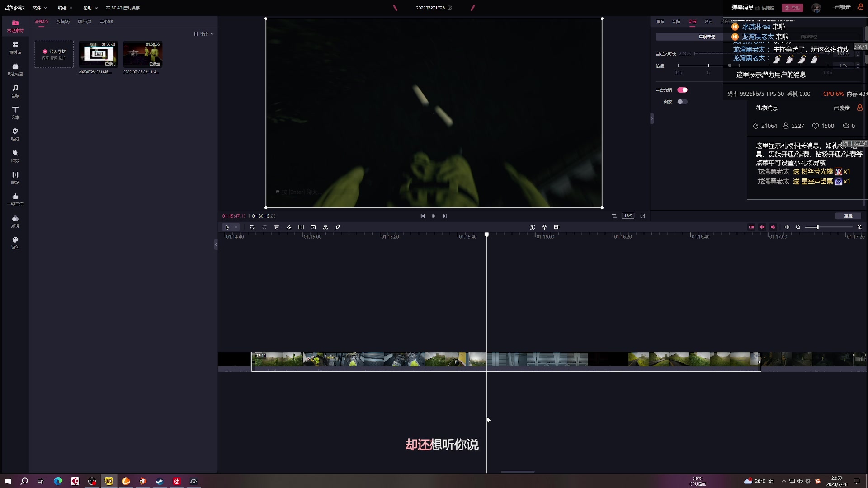Zoom out the timeline with minus magnifier
Screen dimensions: 868x488
point(798,227)
